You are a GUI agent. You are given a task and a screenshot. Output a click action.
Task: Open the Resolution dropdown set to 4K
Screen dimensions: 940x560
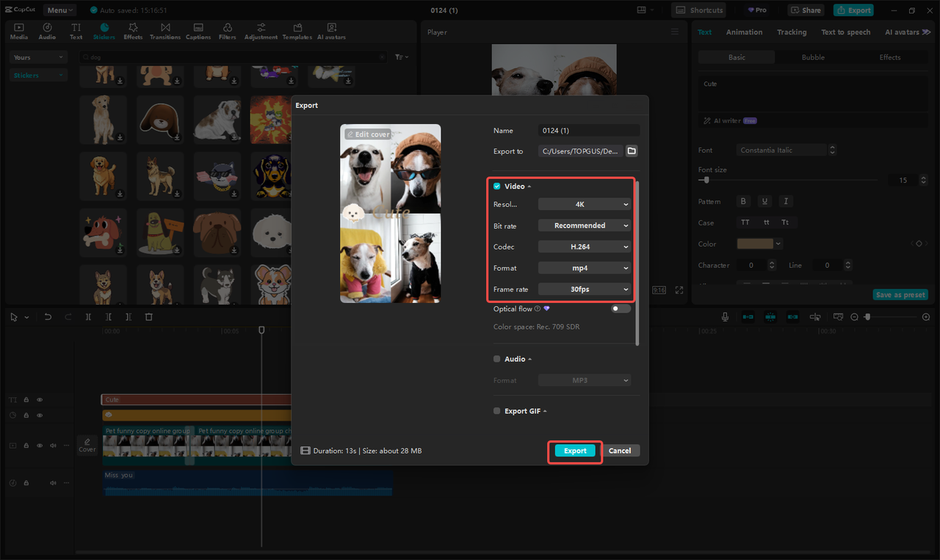point(584,204)
